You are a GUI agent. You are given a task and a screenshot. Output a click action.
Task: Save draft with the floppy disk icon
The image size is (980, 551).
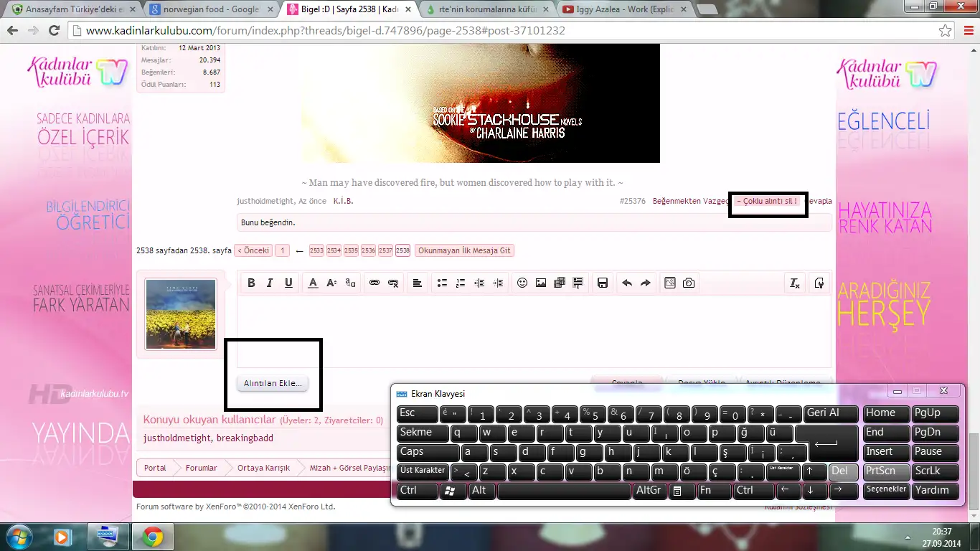click(x=603, y=283)
